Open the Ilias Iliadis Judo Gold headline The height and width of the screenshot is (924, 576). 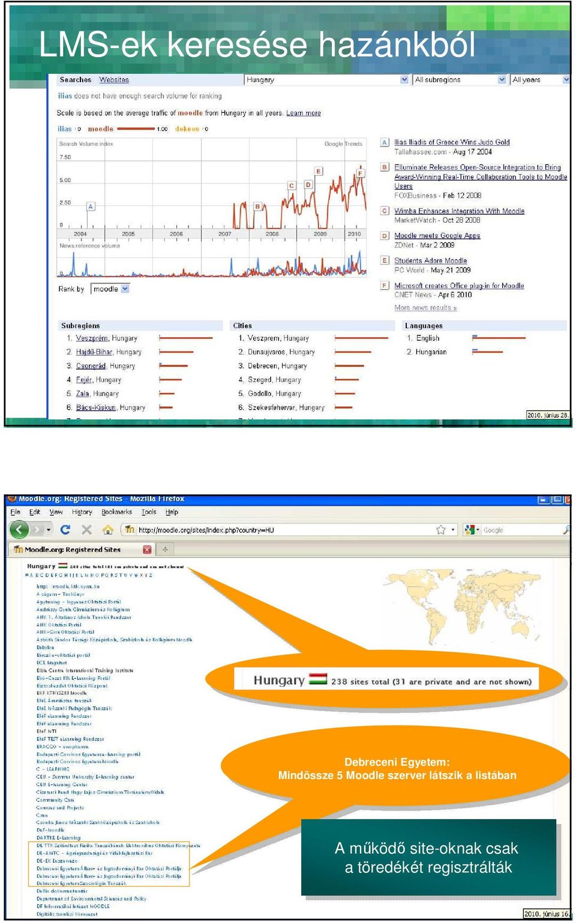click(x=452, y=142)
